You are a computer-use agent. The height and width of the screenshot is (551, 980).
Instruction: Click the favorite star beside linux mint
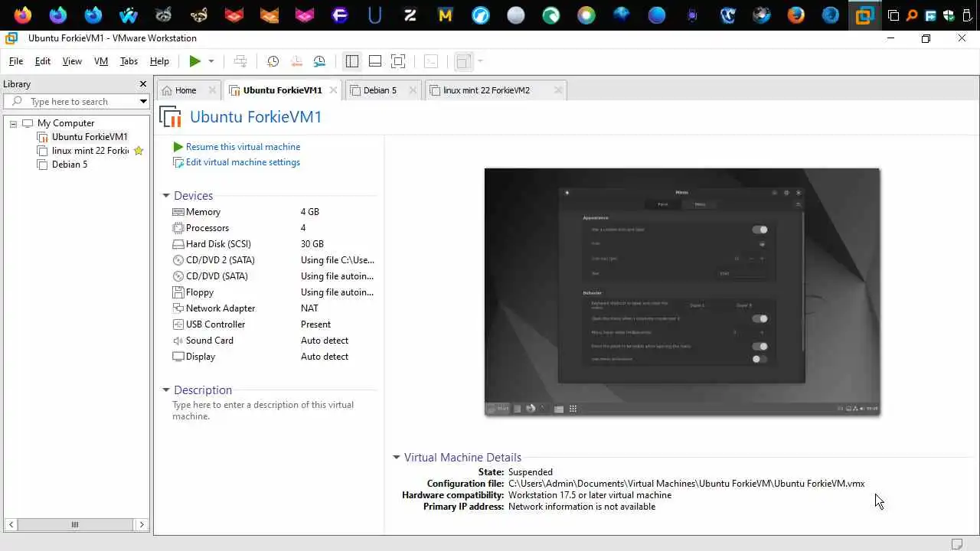139,151
